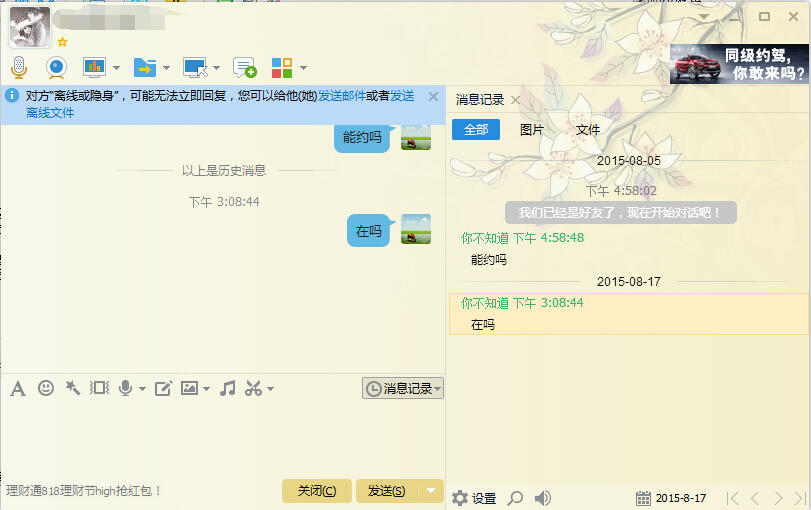Switch to the 图片 tab
This screenshot has width=811, height=510.
pos(532,130)
